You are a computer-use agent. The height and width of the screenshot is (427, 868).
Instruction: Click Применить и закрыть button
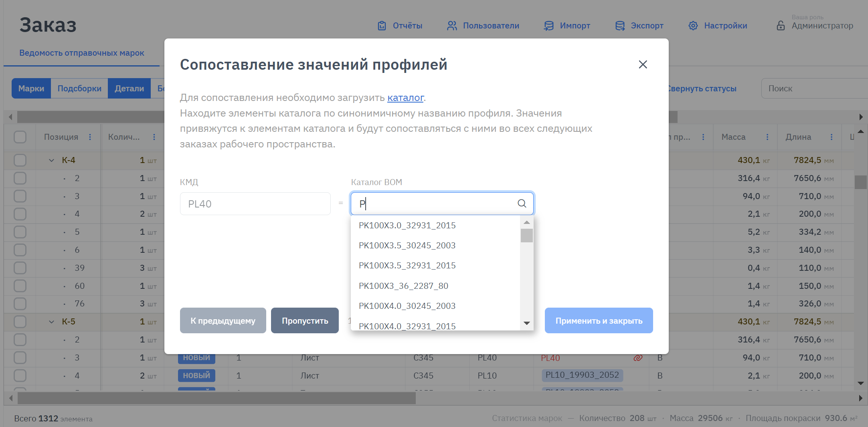coord(599,320)
